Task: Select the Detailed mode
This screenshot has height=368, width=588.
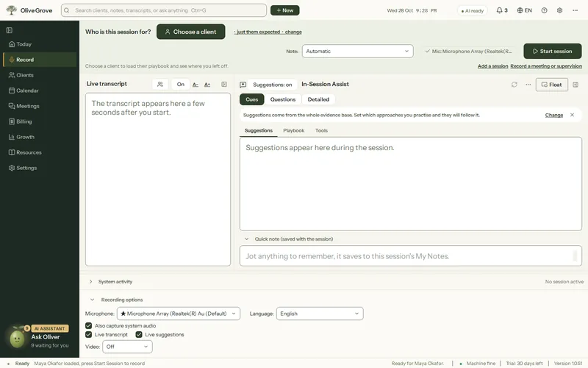Action: pos(318,99)
